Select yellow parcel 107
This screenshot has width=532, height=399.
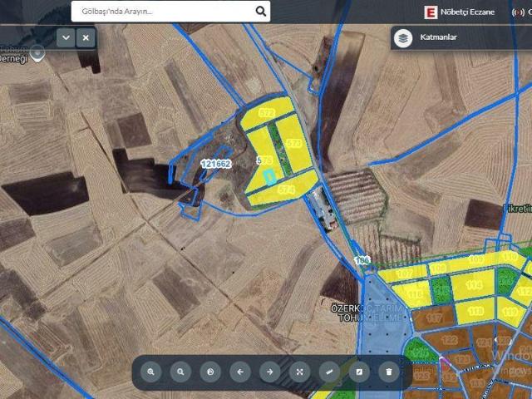click(x=404, y=273)
